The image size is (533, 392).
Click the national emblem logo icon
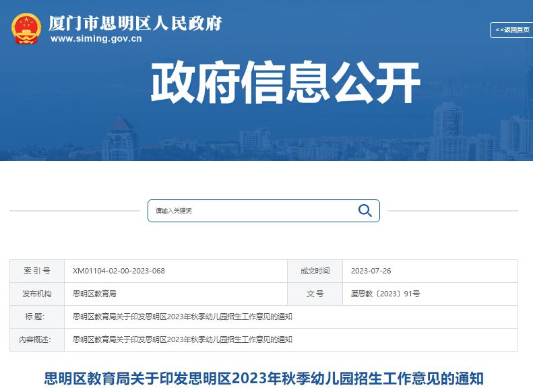26,29
